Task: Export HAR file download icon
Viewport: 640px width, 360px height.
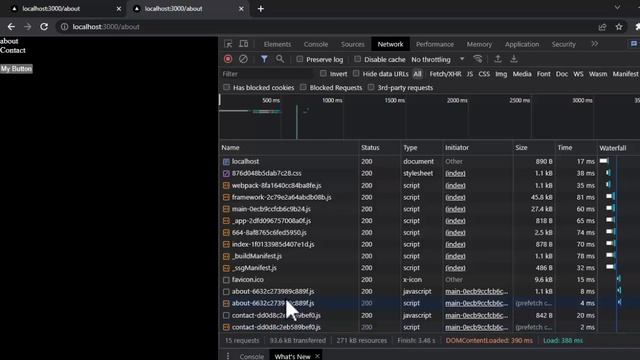Action: (x=514, y=59)
